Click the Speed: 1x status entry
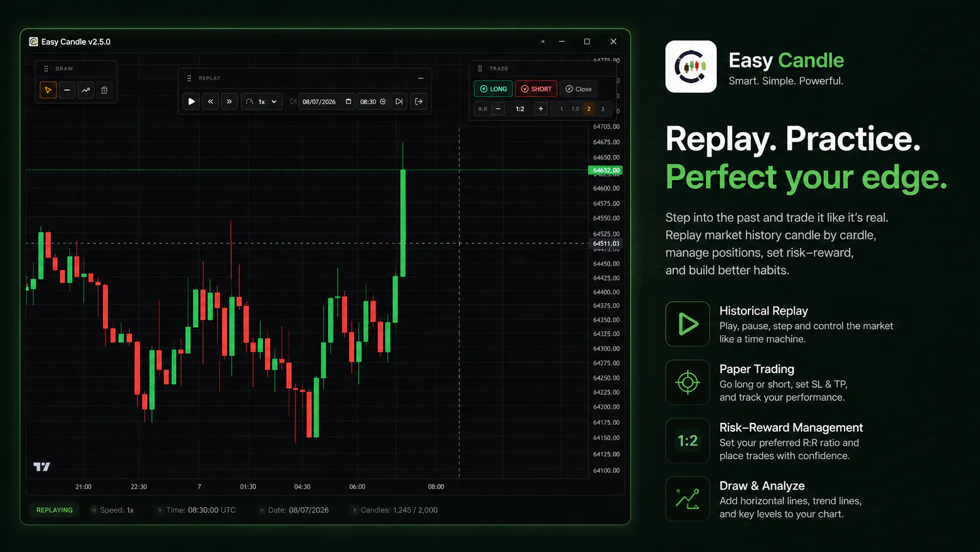This screenshot has width=980, height=552. click(x=113, y=510)
